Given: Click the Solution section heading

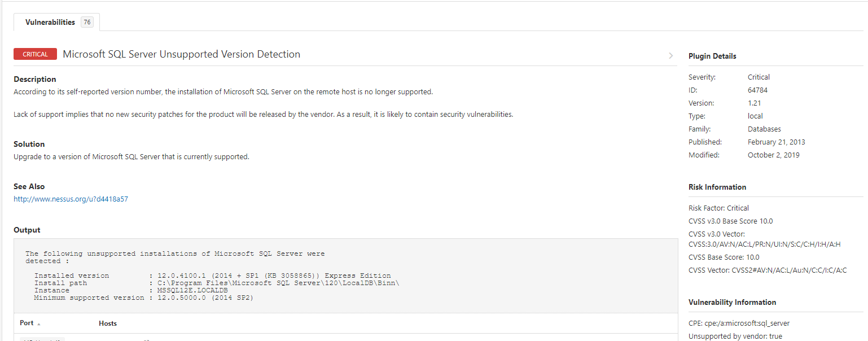Looking at the screenshot, I should (x=29, y=144).
